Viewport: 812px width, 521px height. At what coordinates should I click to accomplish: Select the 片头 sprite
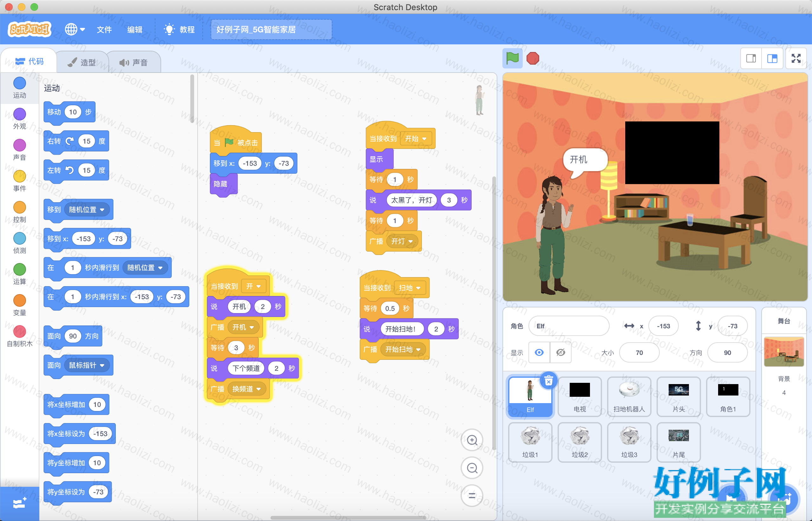[678, 396]
